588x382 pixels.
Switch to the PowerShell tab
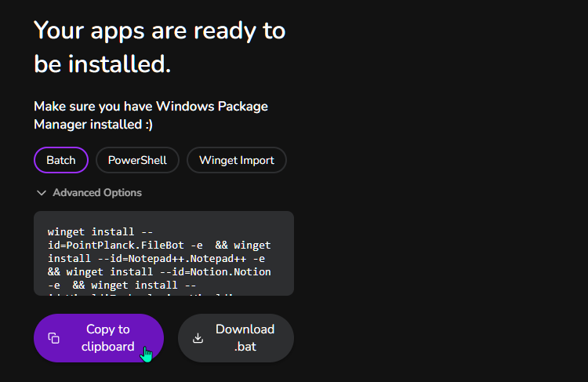click(x=137, y=160)
